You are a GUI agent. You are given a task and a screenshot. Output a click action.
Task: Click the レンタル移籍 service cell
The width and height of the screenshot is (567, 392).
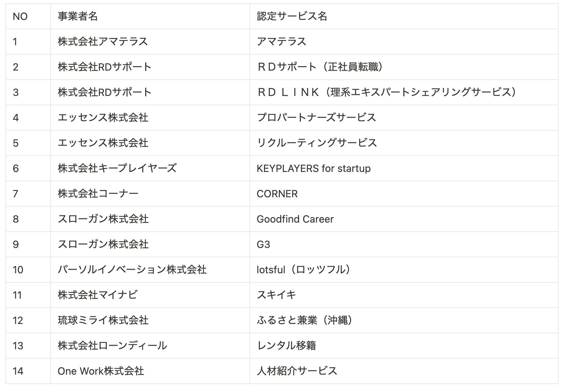point(286,346)
